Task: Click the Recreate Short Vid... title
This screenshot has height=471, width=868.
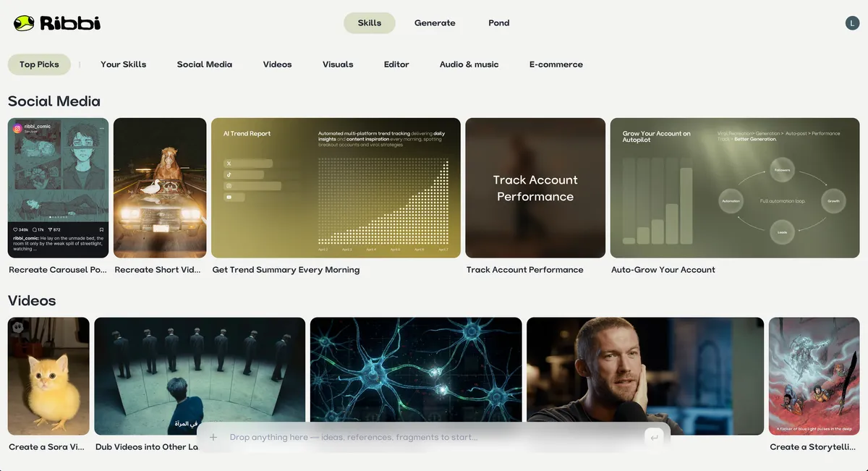Action: pos(158,270)
